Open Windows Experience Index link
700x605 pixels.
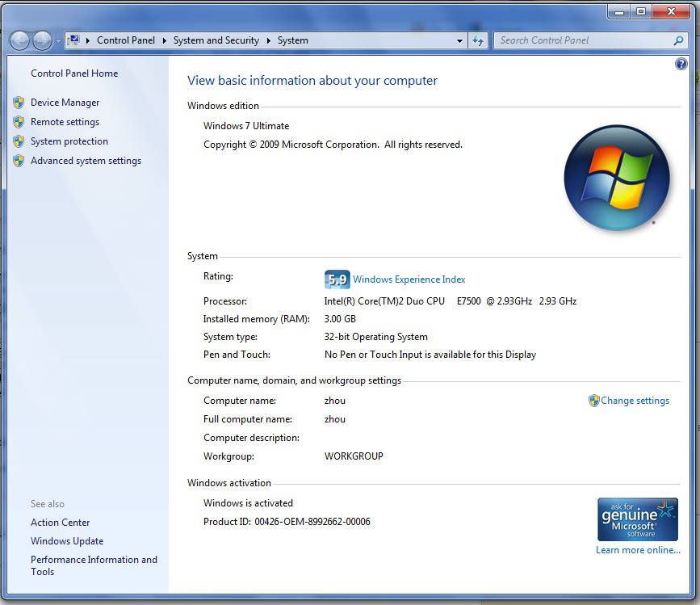409,279
